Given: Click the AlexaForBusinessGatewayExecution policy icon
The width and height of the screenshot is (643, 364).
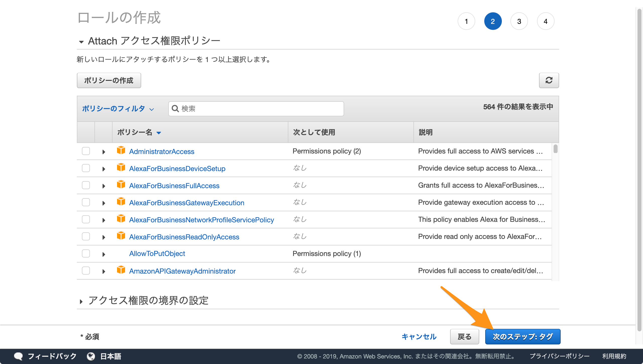Looking at the screenshot, I should click(x=121, y=202).
